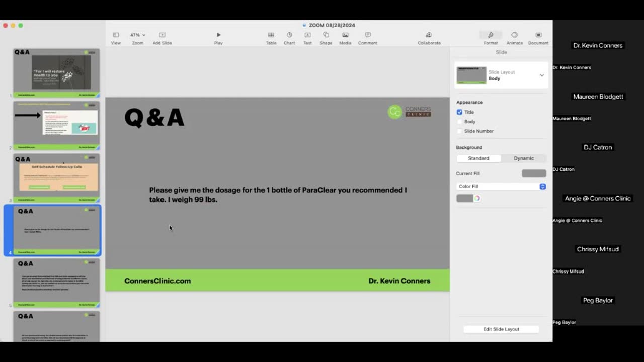644x362 pixels.
Task: Select slide 3 Self-Schedule Follow-Up Calls thumbnail
Action: (56, 178)
